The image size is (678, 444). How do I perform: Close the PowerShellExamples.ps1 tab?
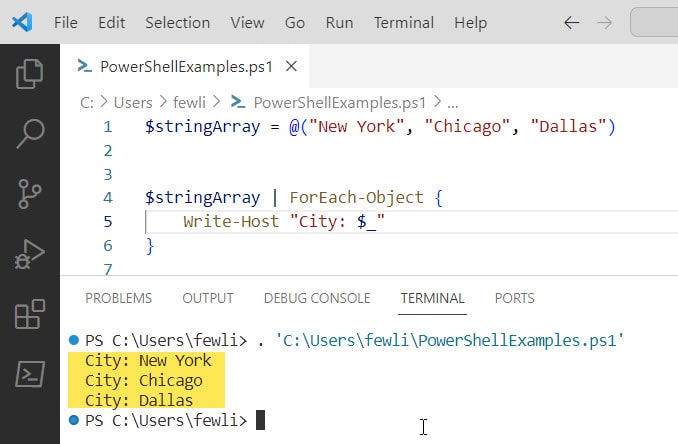coord(291,67)
